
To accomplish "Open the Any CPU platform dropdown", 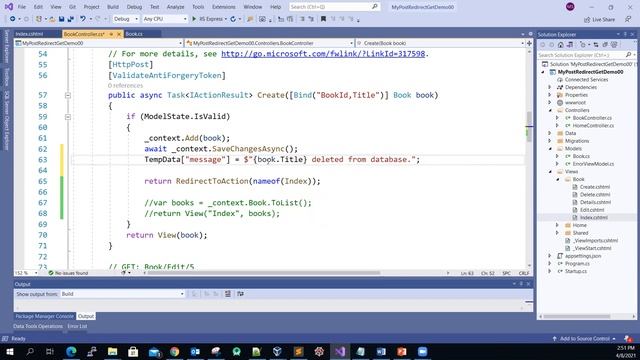I will tap(164, 19).
